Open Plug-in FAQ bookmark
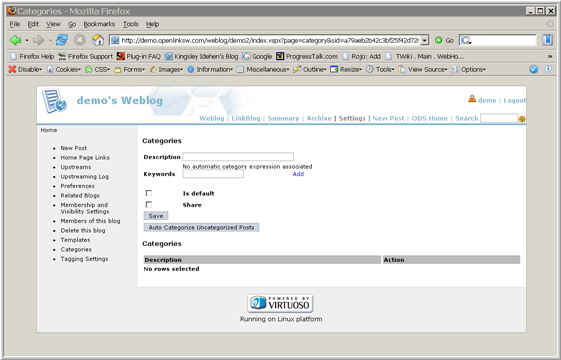561x360 pixels. [139, 57]
